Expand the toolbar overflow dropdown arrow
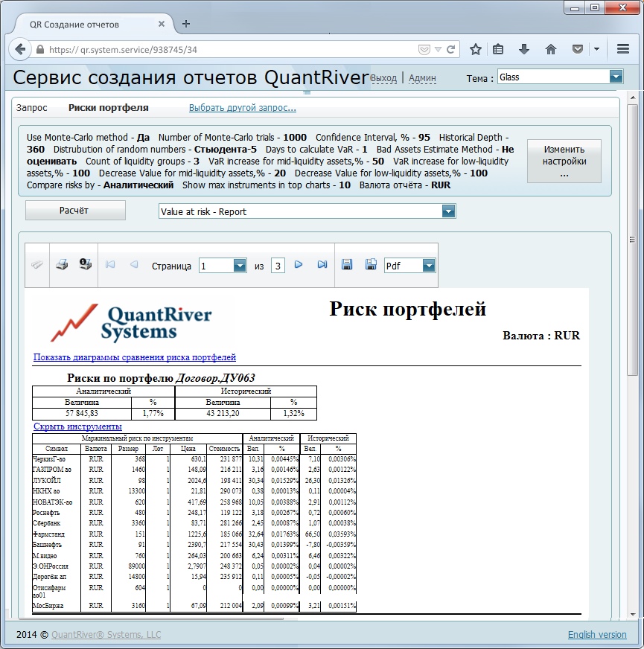The image size is (644, 649). tap(596, 49)
